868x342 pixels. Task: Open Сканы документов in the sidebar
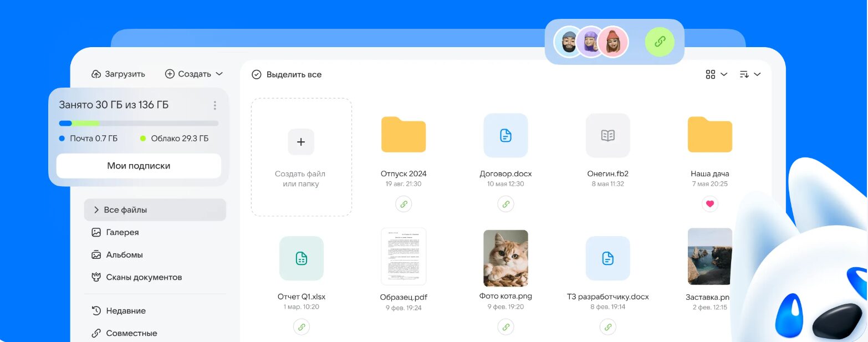(x=144, y=277)
